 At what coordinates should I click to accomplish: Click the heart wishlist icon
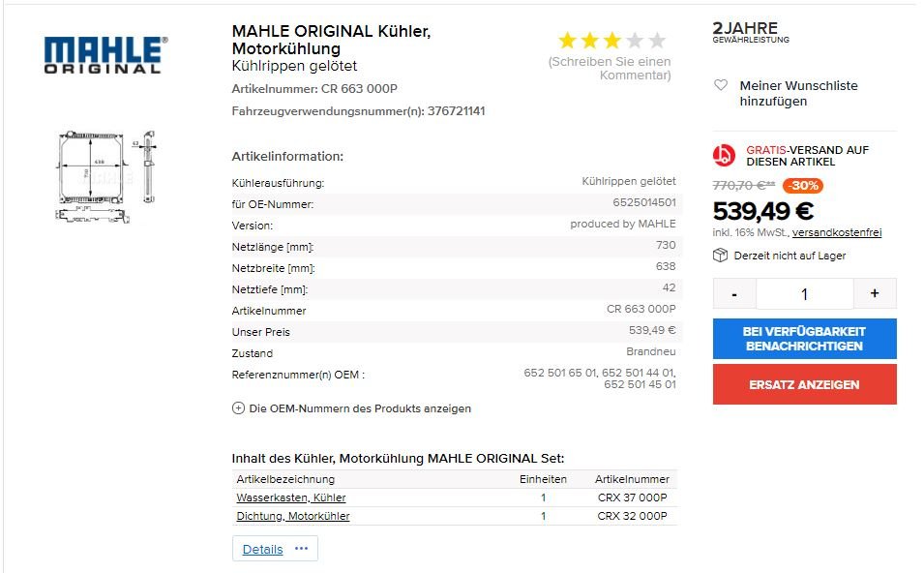coord(721,85)
